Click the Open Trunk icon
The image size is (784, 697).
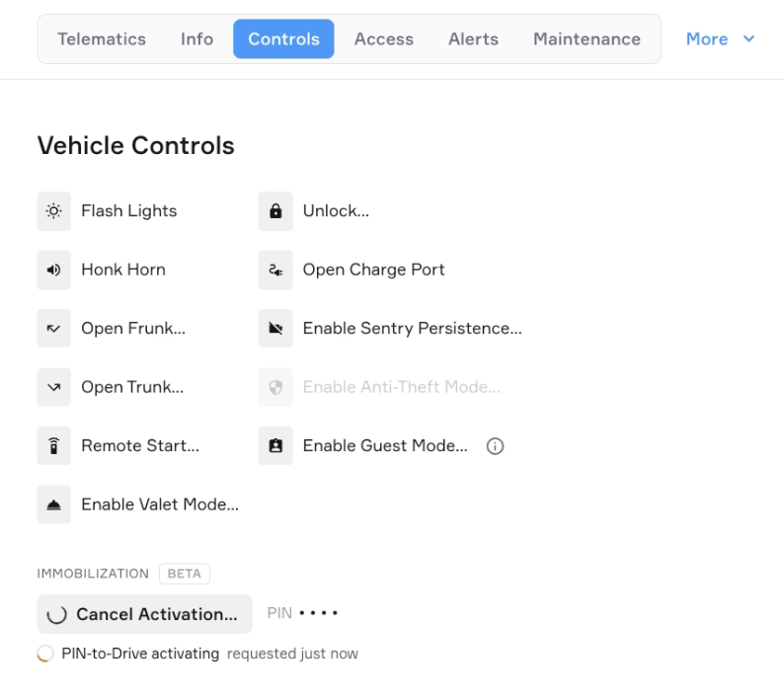click(x=54, y=387)
